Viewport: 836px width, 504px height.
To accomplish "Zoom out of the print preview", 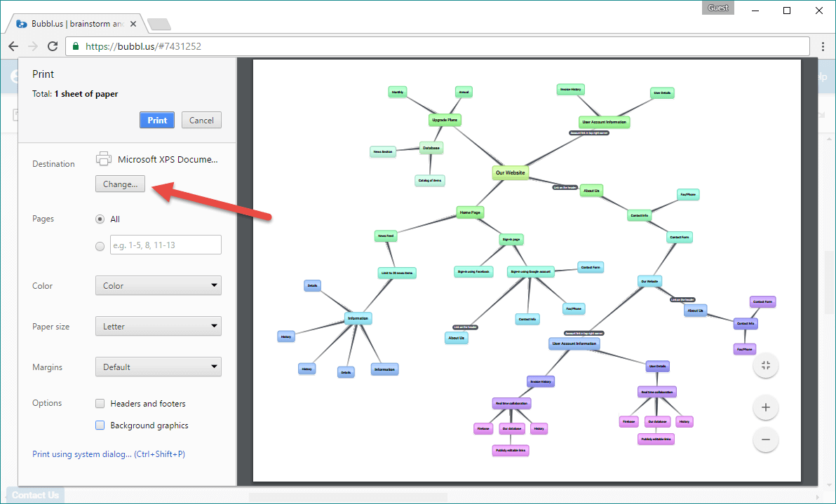I will tap(766, 440).
